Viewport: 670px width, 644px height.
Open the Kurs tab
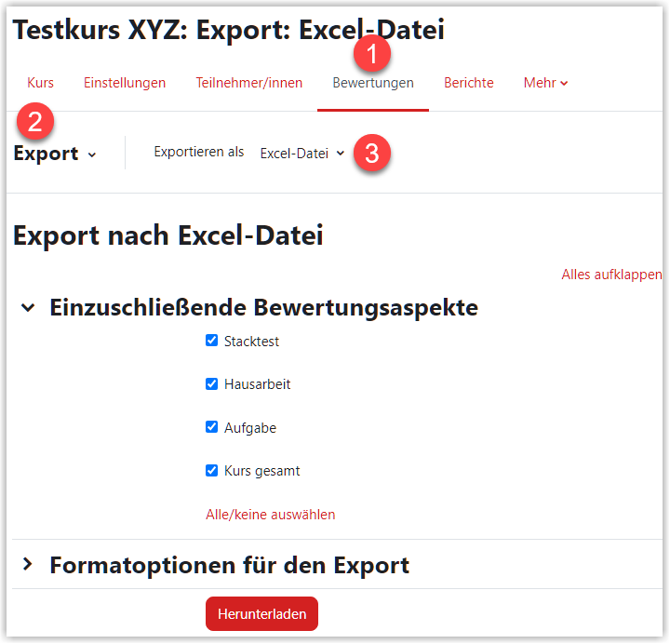coord(40,83)
